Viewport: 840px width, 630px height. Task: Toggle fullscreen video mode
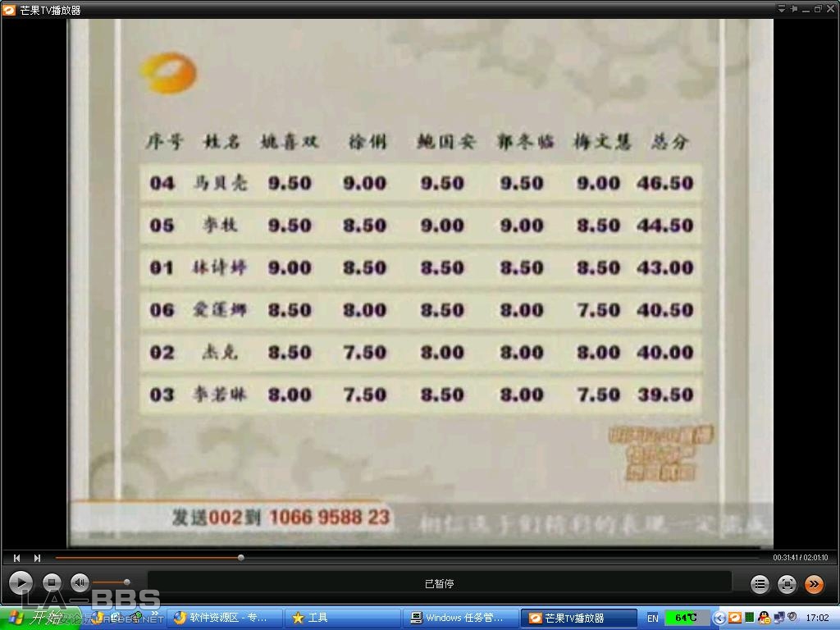(x=787, y=584)
